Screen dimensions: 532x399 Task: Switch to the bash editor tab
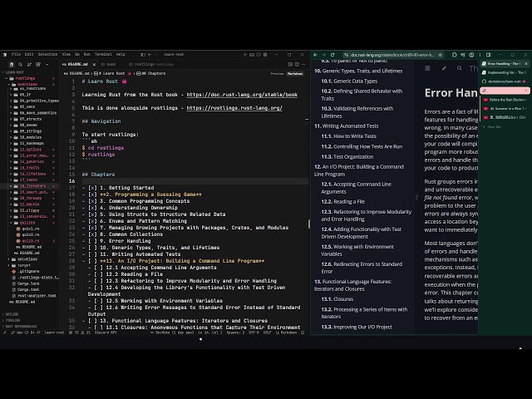click(111, 65)
